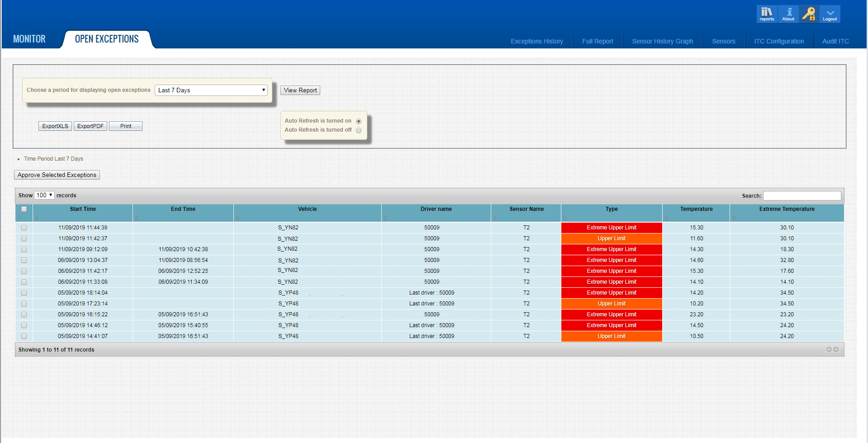The height and width of the screenshot is (443, 868).
Task: Turn off Auto Refresh via its radio button
Action: tap(358, 130)
